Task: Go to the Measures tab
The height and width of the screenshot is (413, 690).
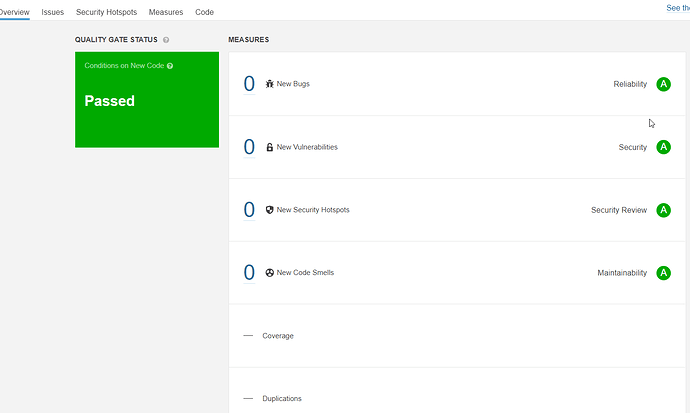Action: pos(165,12)
